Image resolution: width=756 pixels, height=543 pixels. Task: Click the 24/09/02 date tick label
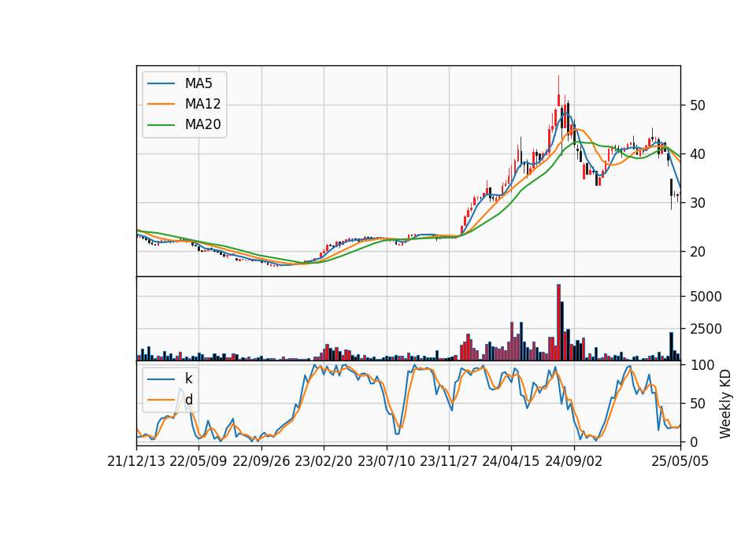coord(574,461)
